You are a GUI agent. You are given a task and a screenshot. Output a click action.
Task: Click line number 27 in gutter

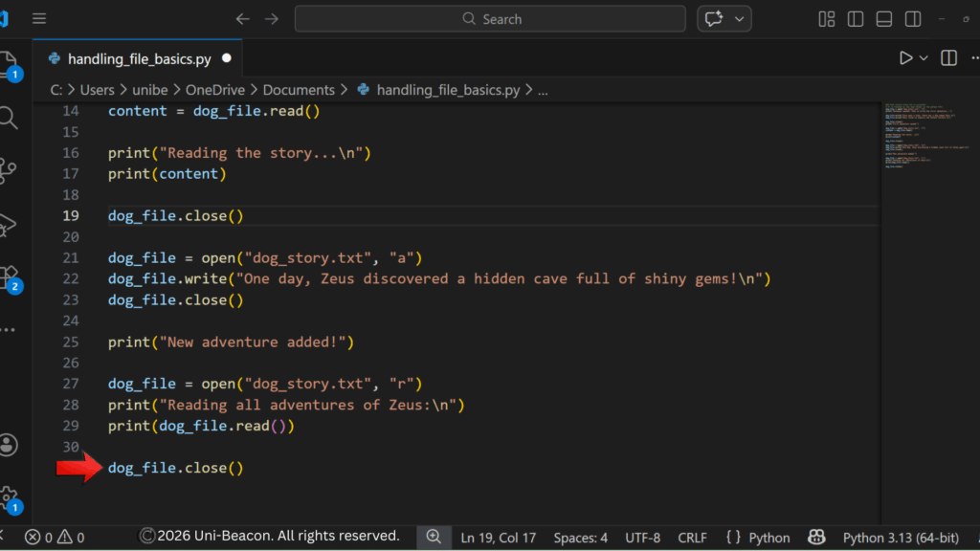click(x=71, y=384)
